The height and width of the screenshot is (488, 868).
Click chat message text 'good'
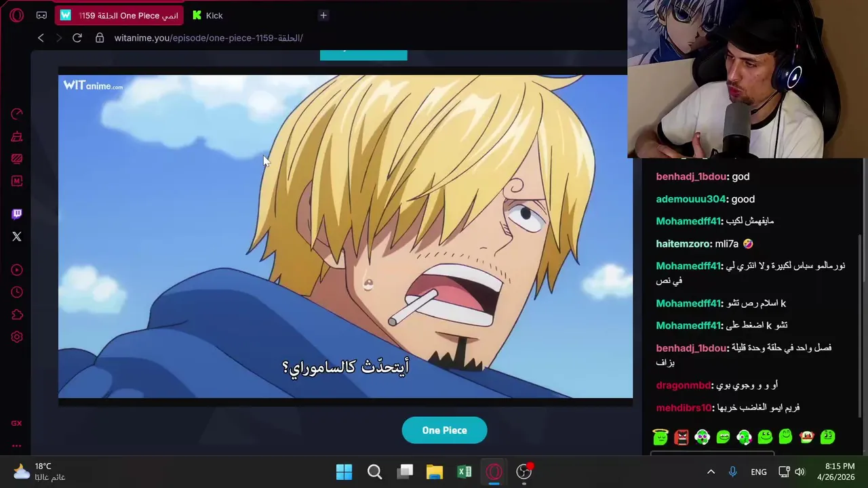pos(743,199)
